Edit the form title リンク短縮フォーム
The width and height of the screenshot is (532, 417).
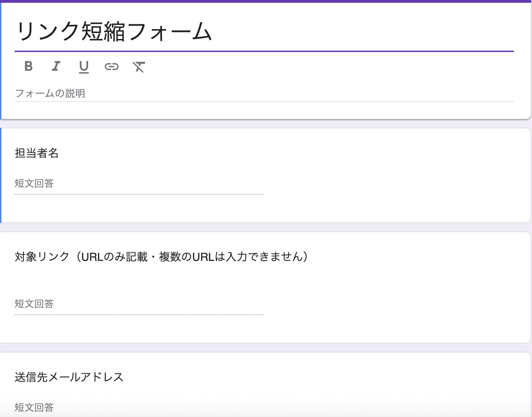[x=264, y=32]
